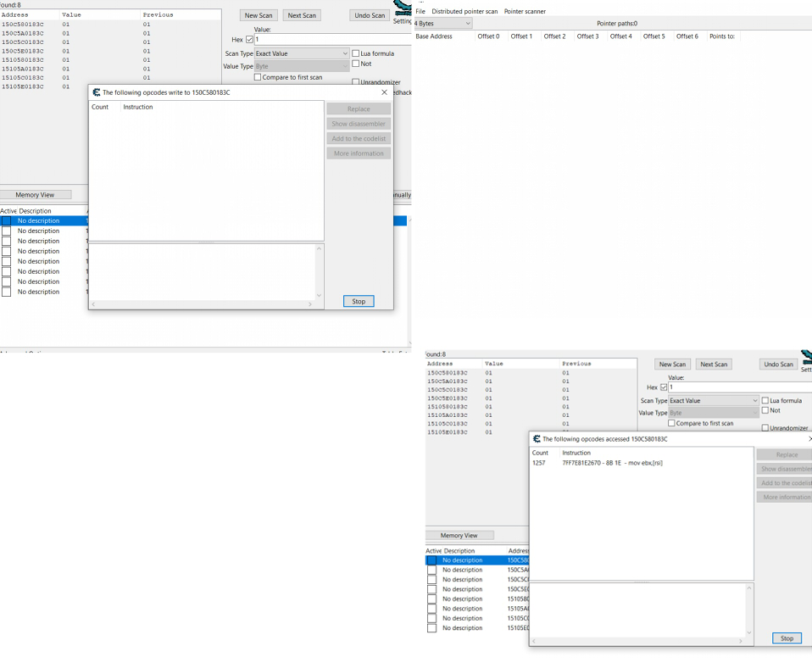
Task: Click Memory View in the lower scanner window
Action: [459, 536]
